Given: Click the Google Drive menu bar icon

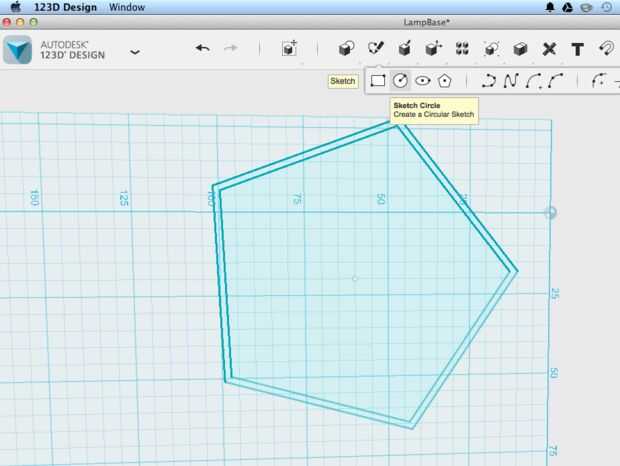Looking at the screenshot, I should click(x=567, y=7).
